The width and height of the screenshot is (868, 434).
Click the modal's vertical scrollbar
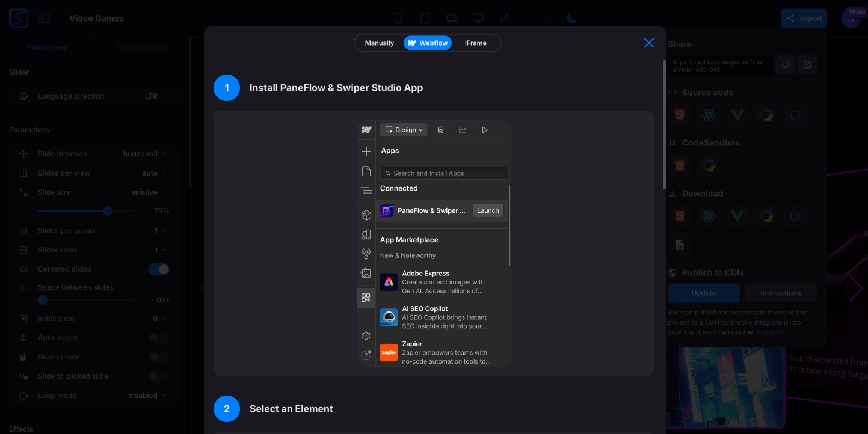[x=664, y=124]
